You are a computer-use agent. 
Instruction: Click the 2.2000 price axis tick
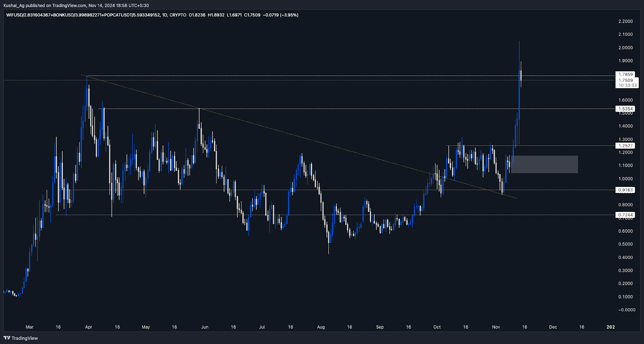coord(625,21)
